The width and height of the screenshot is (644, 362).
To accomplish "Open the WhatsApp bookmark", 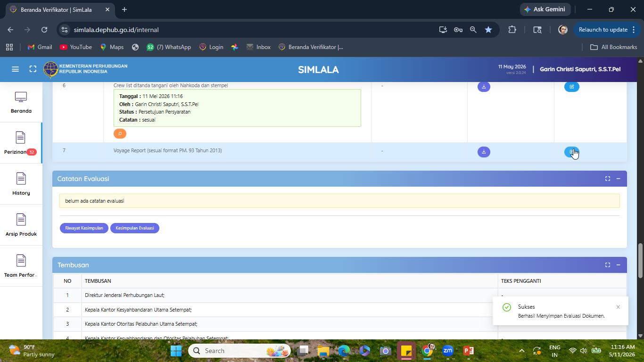I will point(169,47).
